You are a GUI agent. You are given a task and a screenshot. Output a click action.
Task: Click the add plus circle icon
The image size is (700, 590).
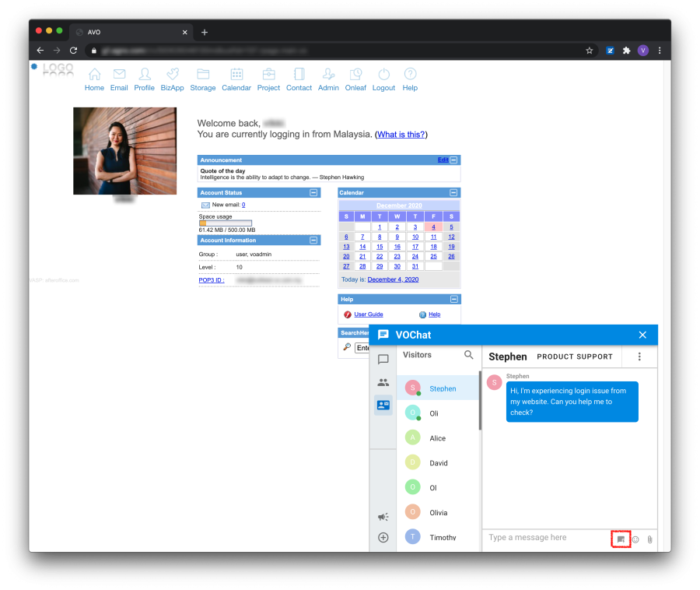383,537
